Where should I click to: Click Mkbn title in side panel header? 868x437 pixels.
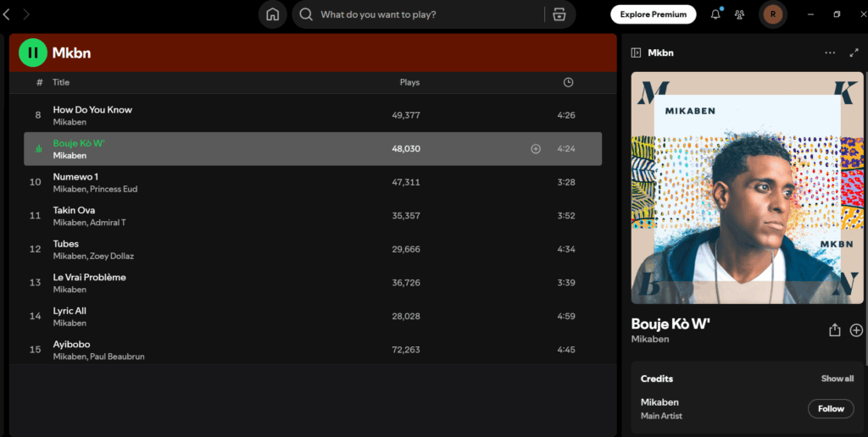click(660, 53)
